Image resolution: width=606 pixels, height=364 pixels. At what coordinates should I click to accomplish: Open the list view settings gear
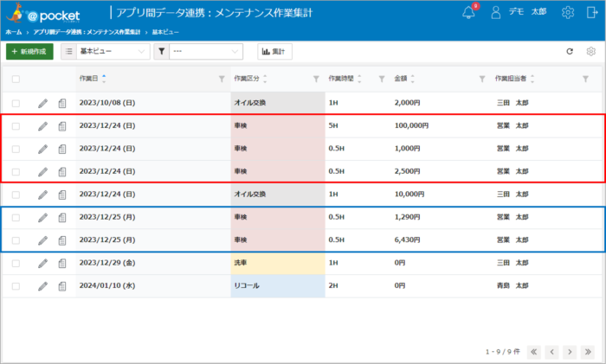[591, 51]
